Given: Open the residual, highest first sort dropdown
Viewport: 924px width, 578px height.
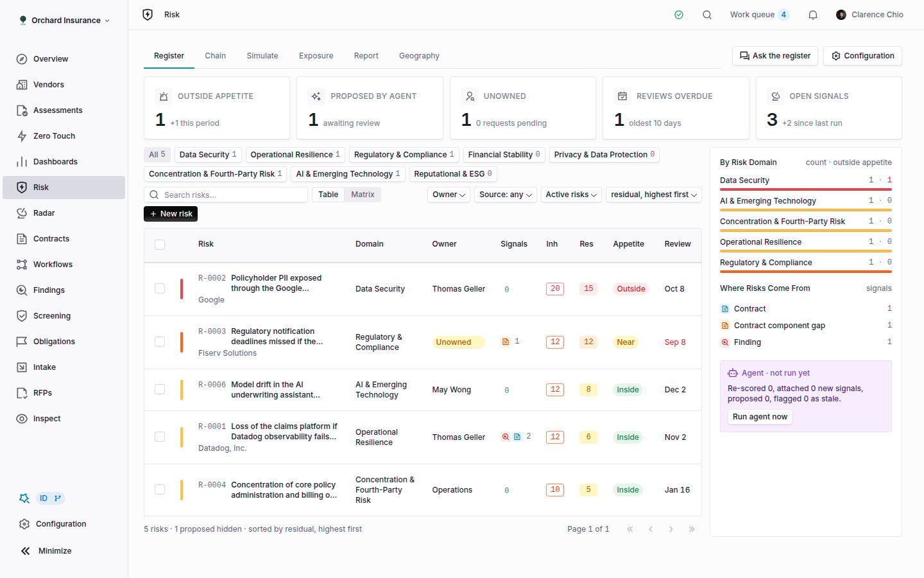Looking at the screenshot, I should [654, 195].
